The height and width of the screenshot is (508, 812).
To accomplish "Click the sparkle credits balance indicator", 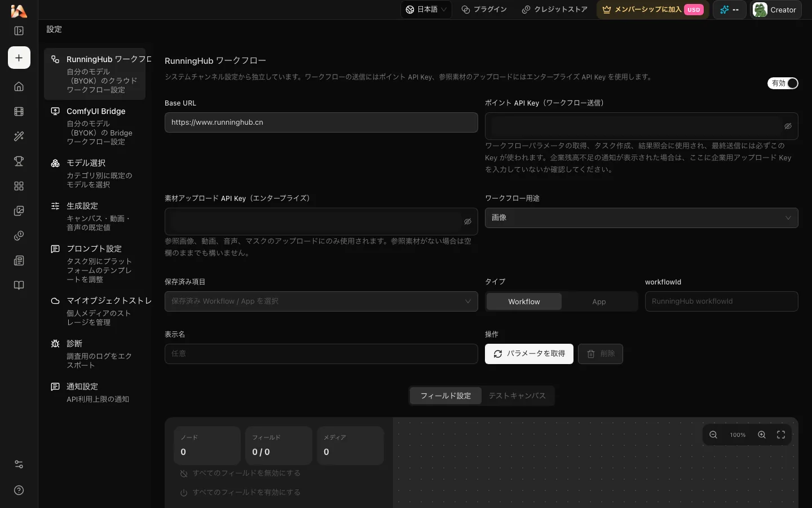I will coord(729,10).
